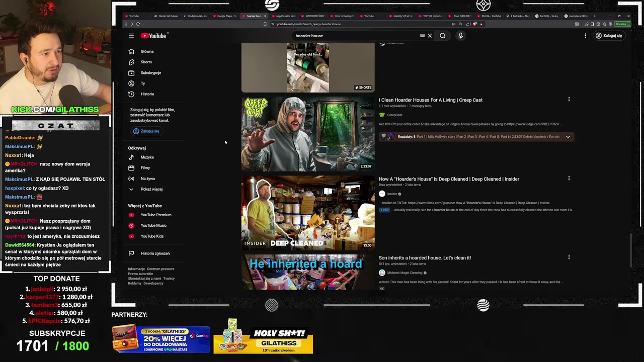Switch to the BlizzKA - YouTube tab

491,16
